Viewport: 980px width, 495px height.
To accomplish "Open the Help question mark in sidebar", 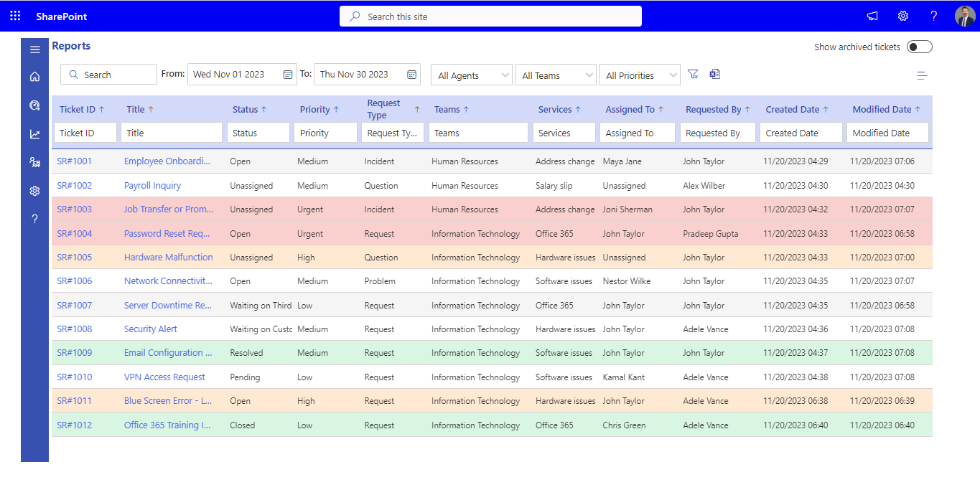I will coord(34,219).
